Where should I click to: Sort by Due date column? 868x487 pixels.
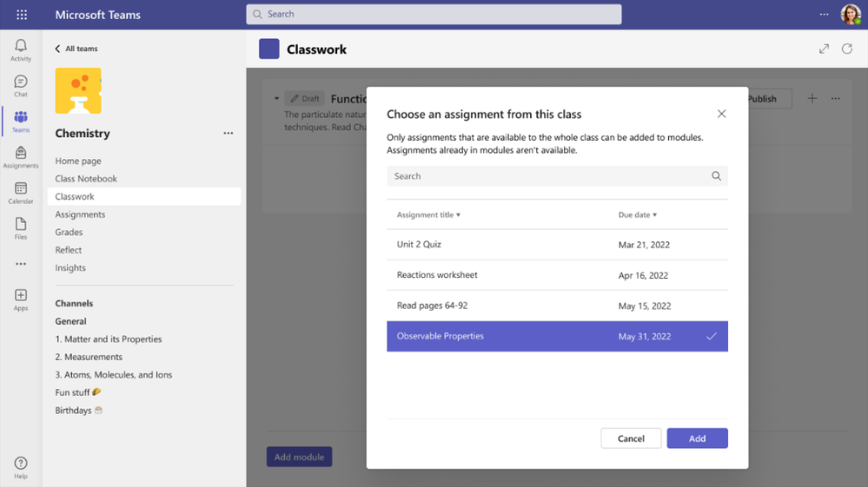point(638,215)
